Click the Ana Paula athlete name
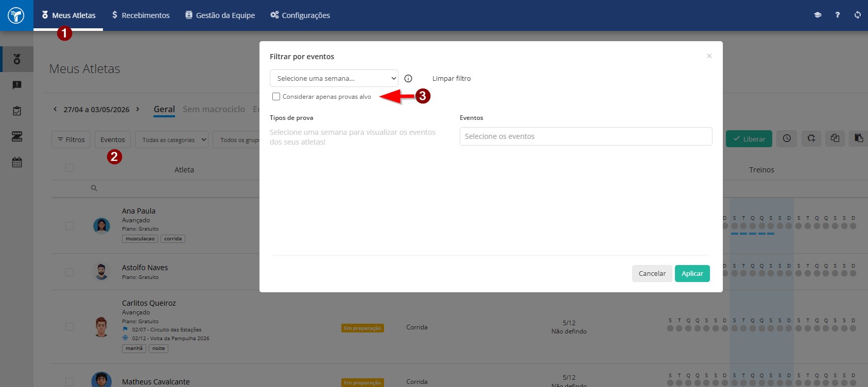The height and width of the screenshot is (387, 868). [138, 211]
